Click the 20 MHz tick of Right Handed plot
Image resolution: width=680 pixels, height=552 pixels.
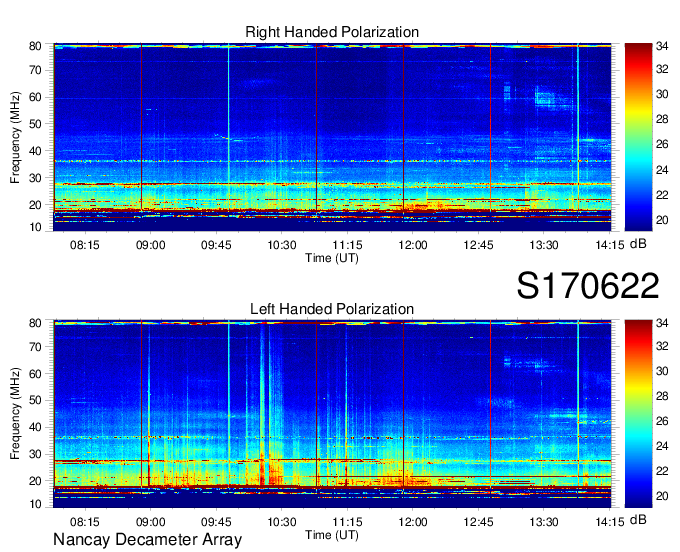[x=35, y=205]
